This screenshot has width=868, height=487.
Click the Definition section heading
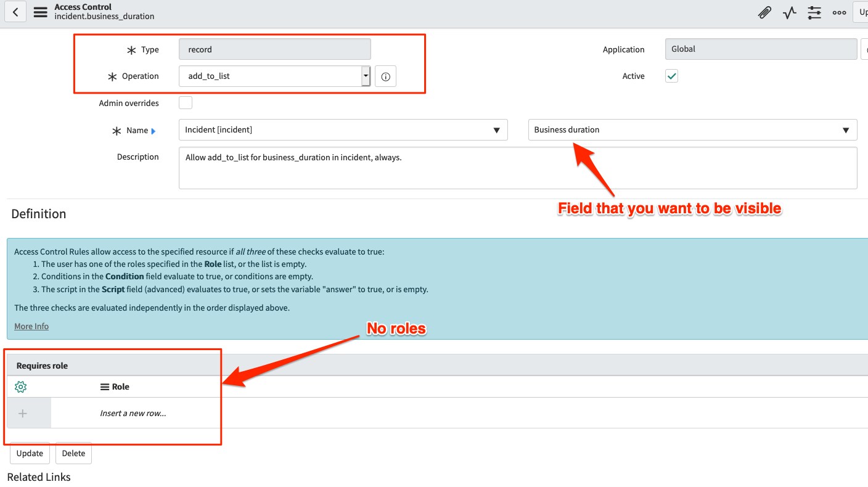[x=38, y=214]
